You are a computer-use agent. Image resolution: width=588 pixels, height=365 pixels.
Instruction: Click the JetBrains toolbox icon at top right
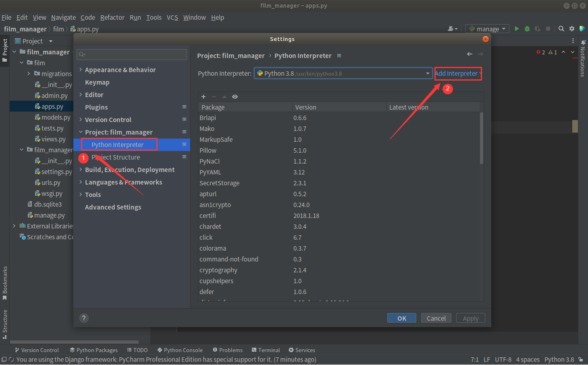582,29
